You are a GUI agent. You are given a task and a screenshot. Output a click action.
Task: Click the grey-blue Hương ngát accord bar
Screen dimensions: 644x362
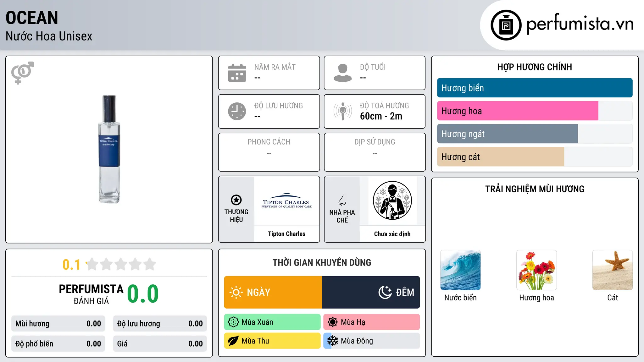point(507,134)
